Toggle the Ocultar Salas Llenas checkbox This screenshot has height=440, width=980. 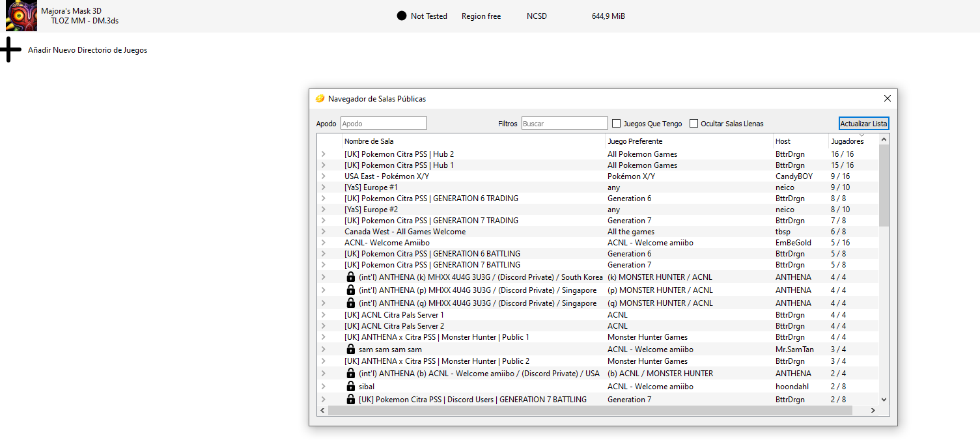click(x=693, y=124)
